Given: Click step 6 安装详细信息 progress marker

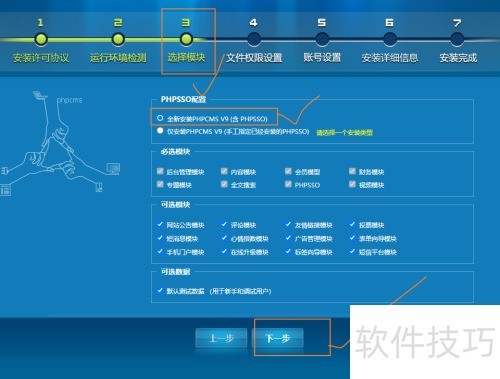Looking at the screenshot, I should pos(390,39).
